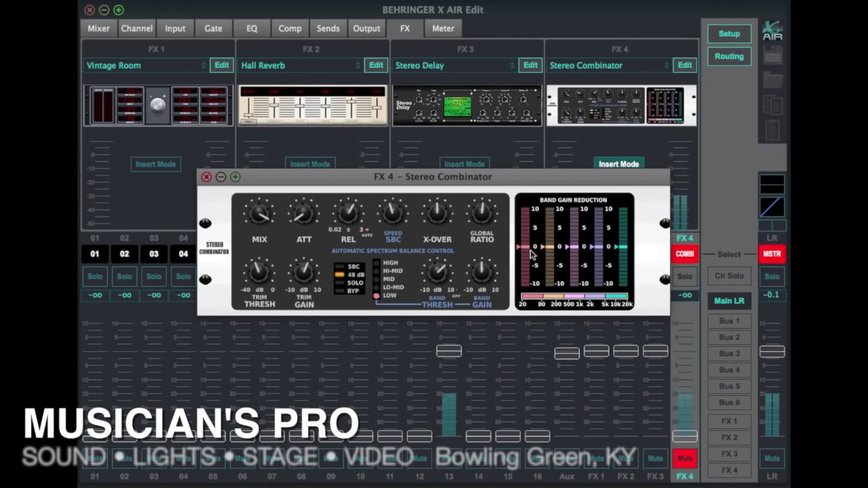Switch to the Channel tab
This screenshot has height=488, width=868.
[x=137, y=28]
